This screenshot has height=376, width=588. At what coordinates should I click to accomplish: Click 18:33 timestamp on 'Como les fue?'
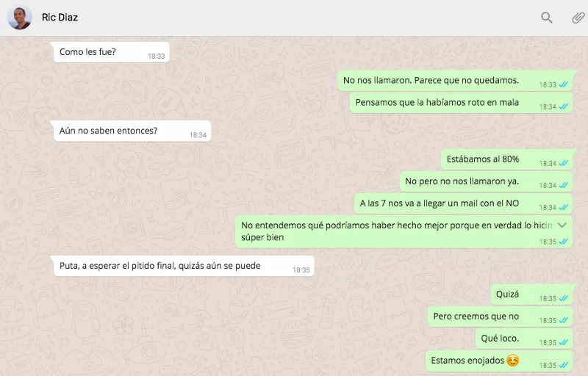click(x=156, y=56)
